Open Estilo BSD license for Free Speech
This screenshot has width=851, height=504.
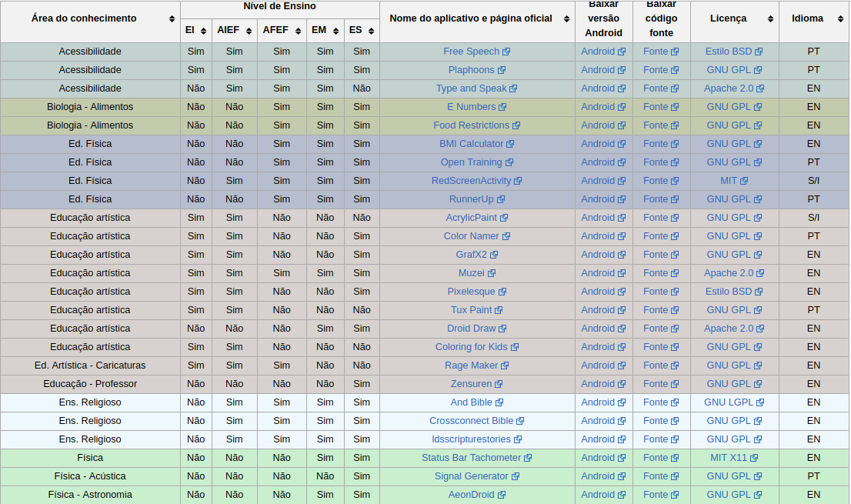click(734, 52)
